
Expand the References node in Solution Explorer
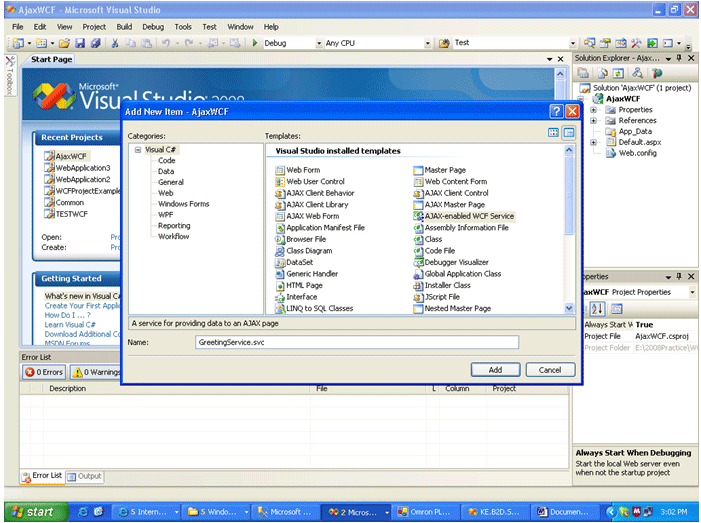pos(593,121)
